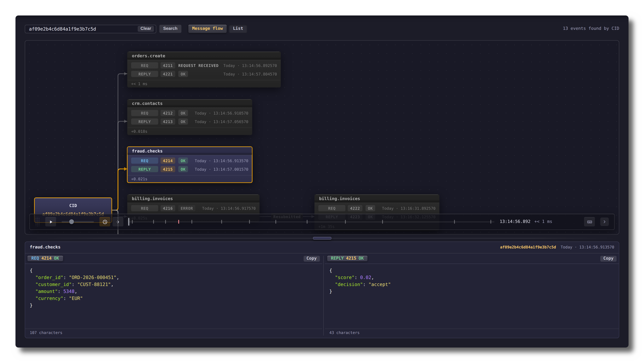
Task: Click the "currency": "EUR" line
Action: (59, 298)
